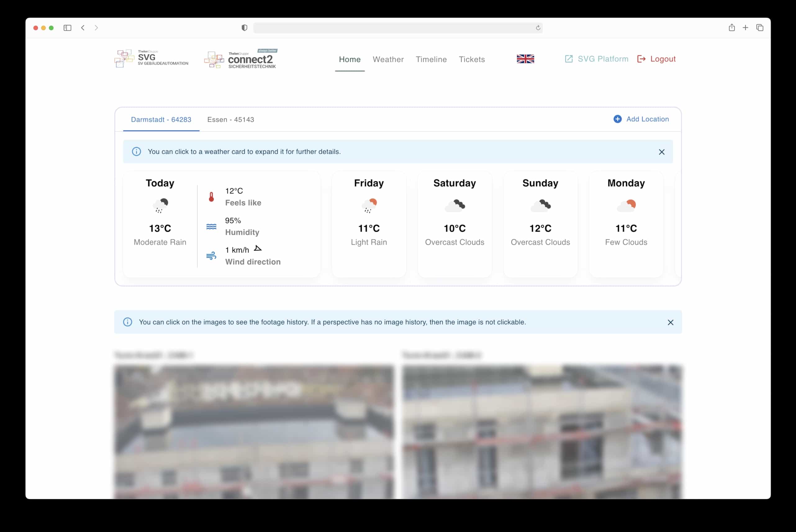Screen dimensions: 796x532
Task: Close the footage history hint banner
Action: point(671,322)
